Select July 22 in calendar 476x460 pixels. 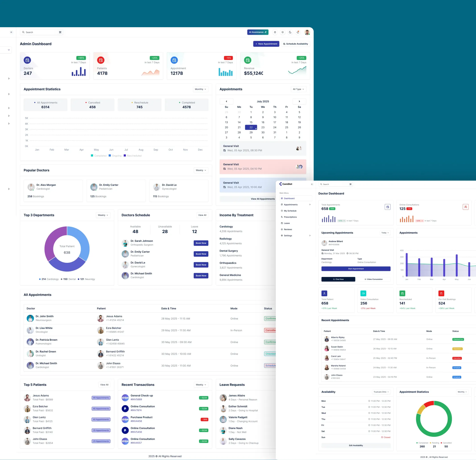[251, 127]
